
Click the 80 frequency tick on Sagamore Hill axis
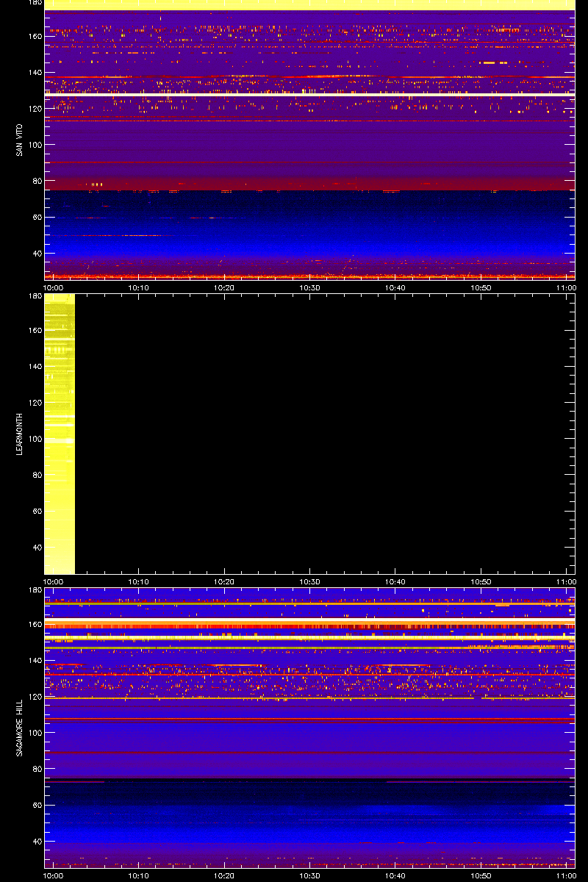point(37,769)
